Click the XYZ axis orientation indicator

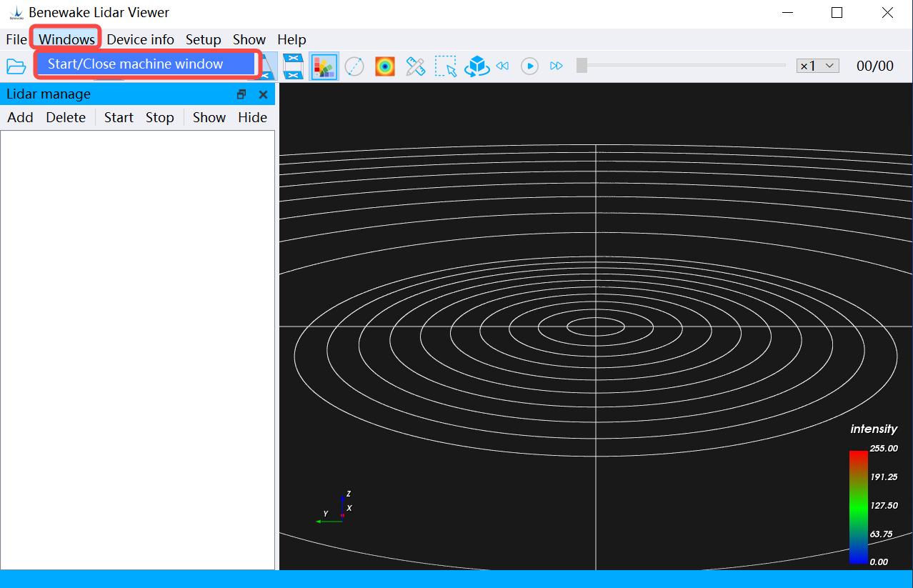click(x=334, y=508)
